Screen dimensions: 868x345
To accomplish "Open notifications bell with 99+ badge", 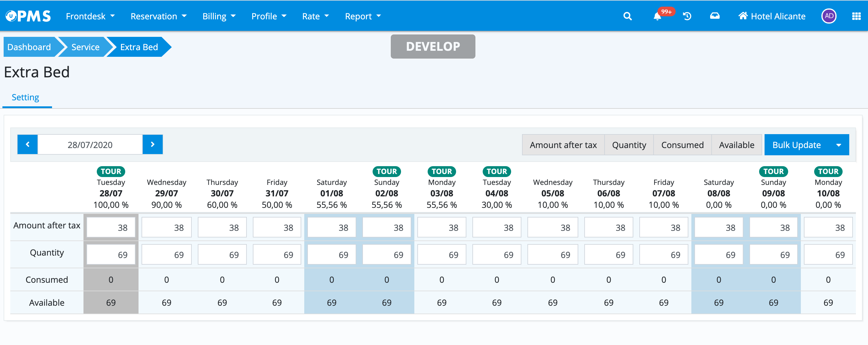I will tap(658, 16).
